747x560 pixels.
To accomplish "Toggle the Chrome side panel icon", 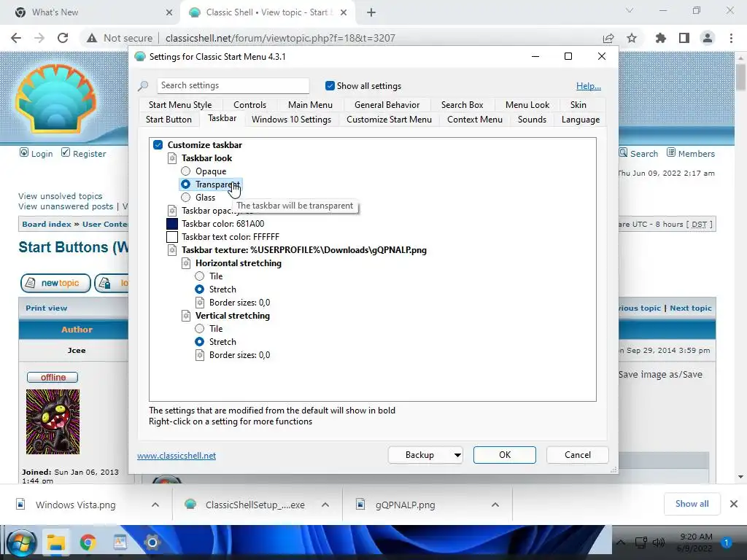I will tap(684, 38).
